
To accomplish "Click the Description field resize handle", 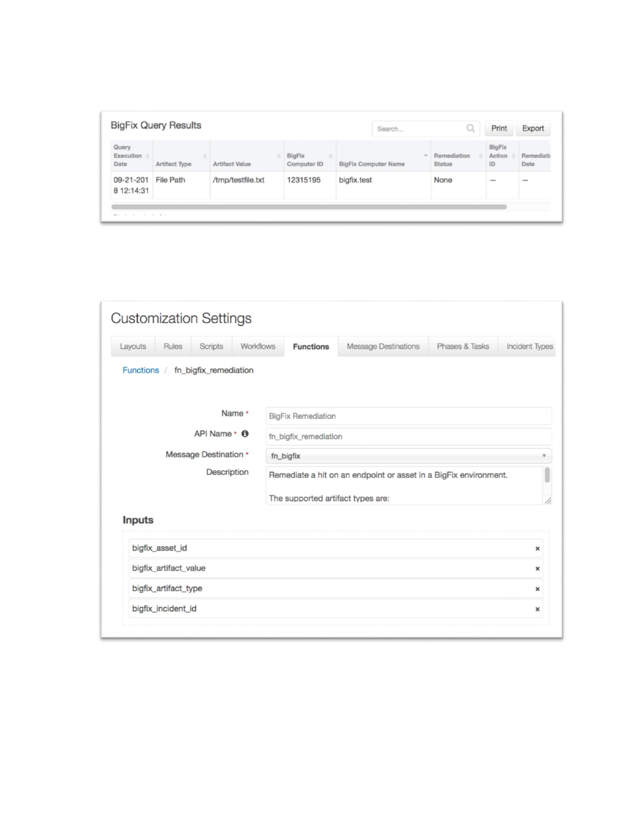I will tap(548, 500).
